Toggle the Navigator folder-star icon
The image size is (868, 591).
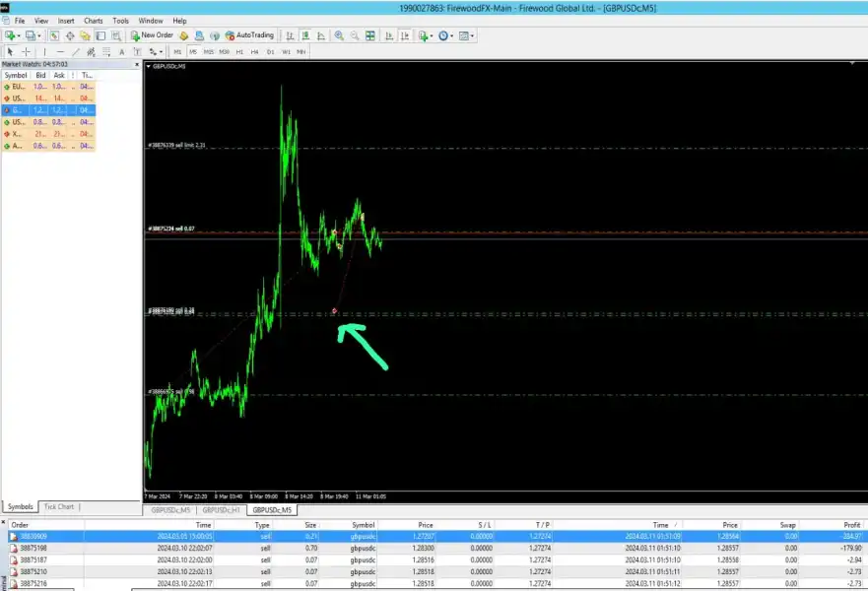pyautogui.click(x=85, y=35)
